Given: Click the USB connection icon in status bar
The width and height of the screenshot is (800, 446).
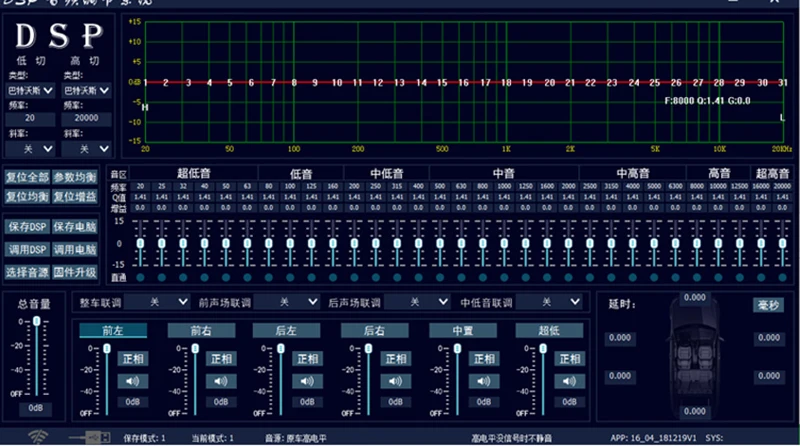Looking at the screenshot, I should click(90, 437).
